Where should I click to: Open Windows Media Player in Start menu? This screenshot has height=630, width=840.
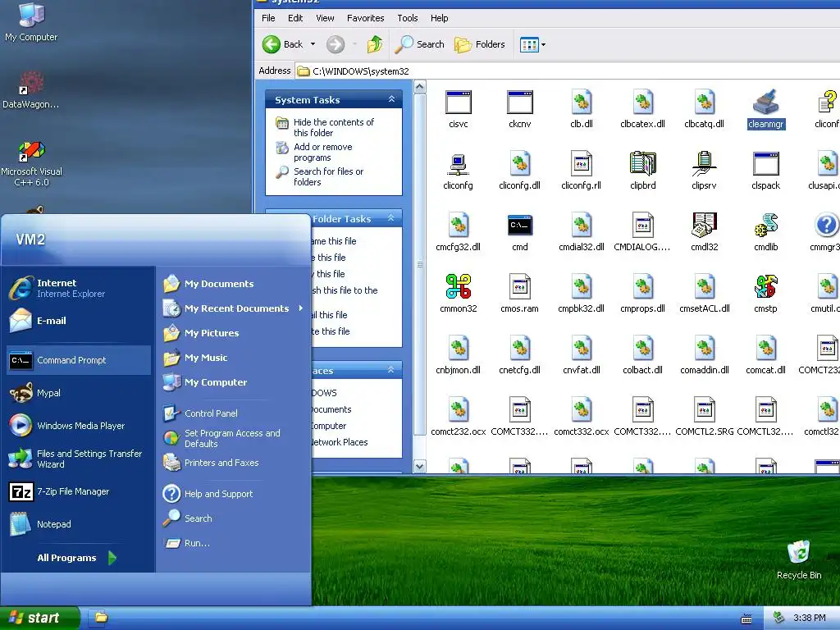pos(79,426)
